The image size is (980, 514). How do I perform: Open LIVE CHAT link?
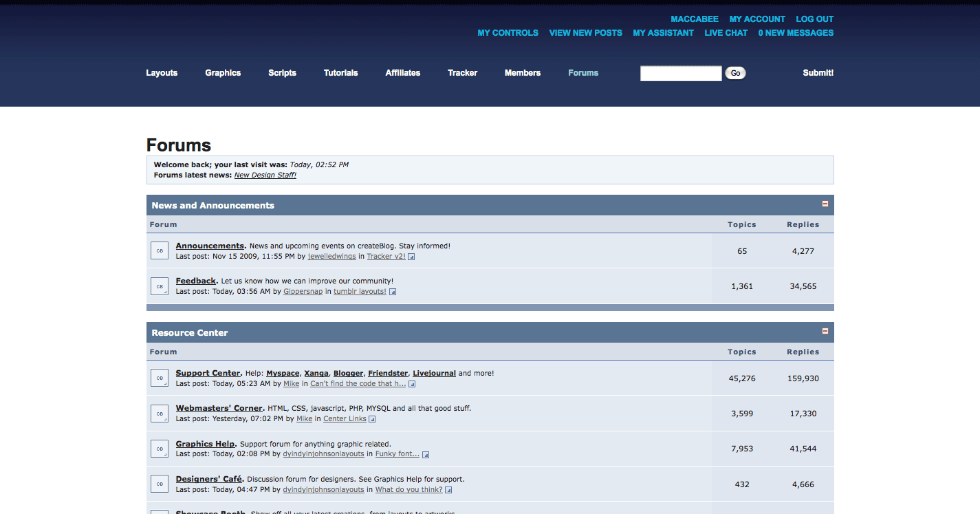point(726,33)
